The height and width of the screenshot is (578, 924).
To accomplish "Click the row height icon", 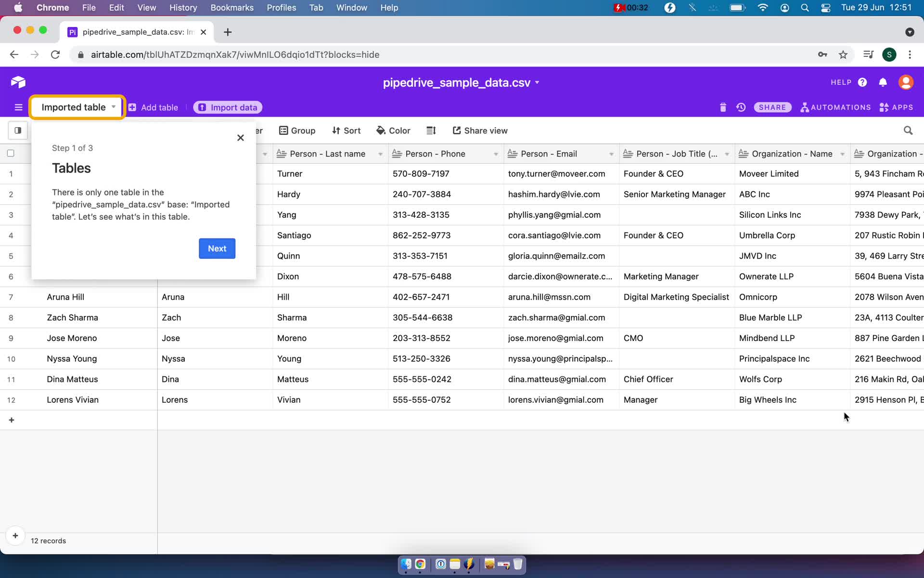I will [431, 131].
